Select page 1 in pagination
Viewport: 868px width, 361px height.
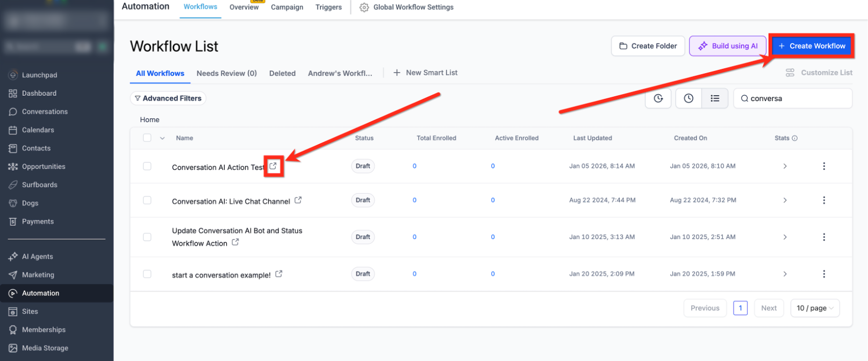click(741, 308)
